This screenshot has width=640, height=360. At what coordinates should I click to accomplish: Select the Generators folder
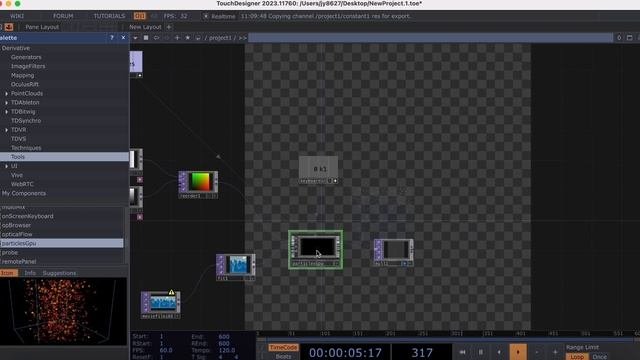[26, 57]
